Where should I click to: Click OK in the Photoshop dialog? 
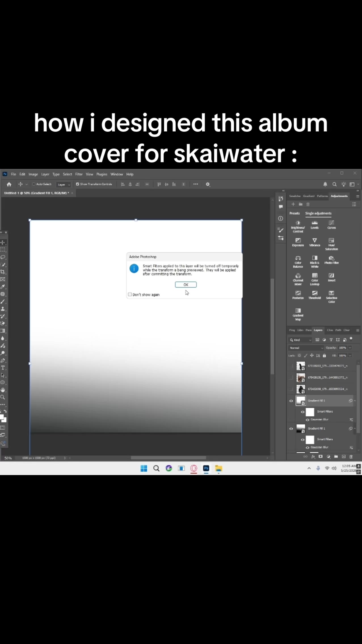[186, 285]
